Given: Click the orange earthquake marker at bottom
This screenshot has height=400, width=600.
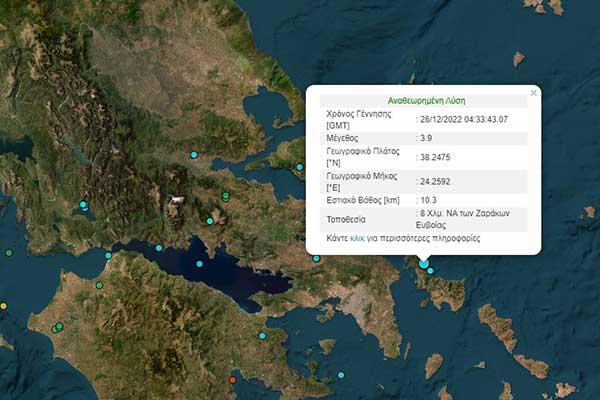Looking at the screenshot, I should (233, 379).
